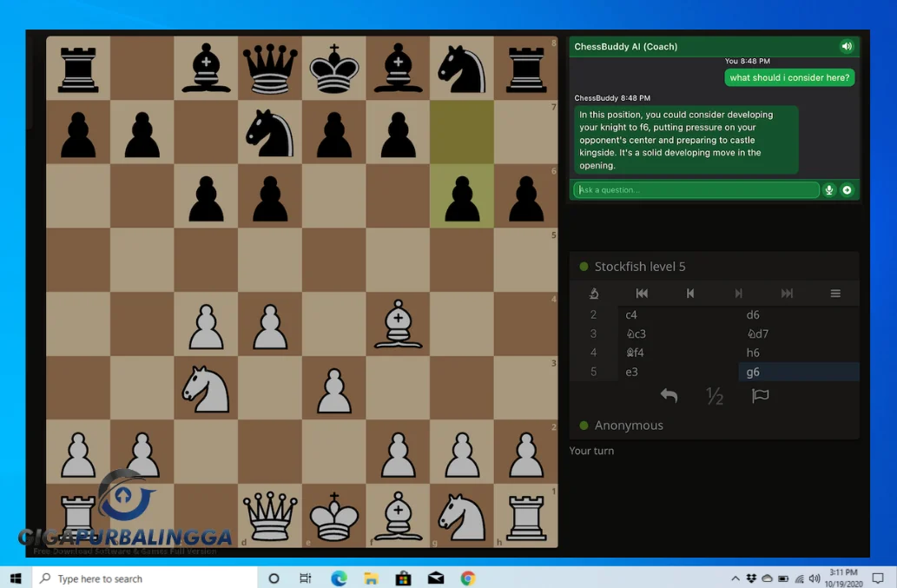The image size is (897, 588).
Task: Click the black queen on d8
Action: (270, 68)
